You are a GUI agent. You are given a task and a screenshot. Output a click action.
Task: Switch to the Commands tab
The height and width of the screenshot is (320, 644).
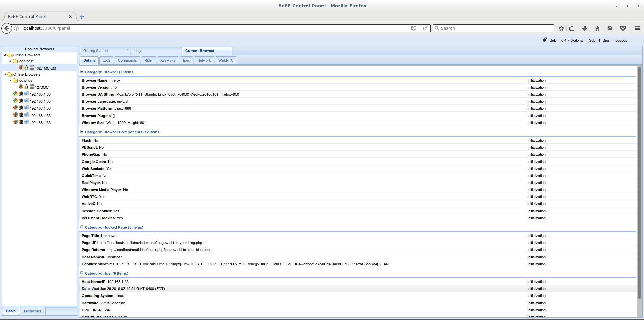tap(127, 60)
